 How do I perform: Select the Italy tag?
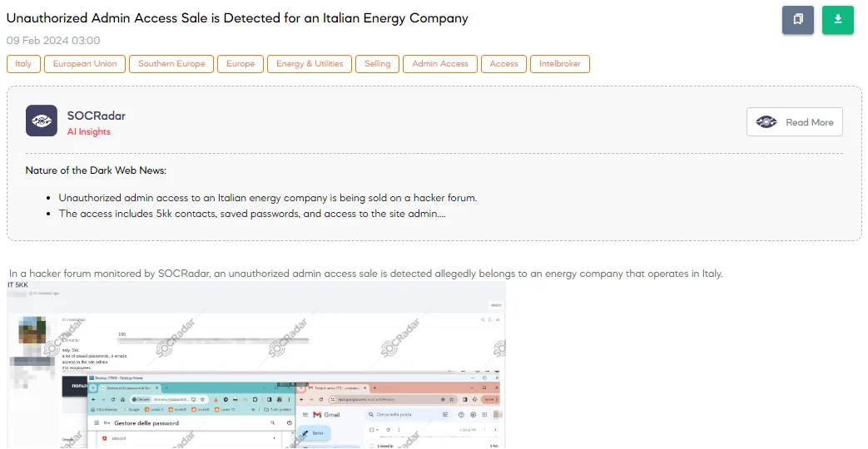(23, 63)
